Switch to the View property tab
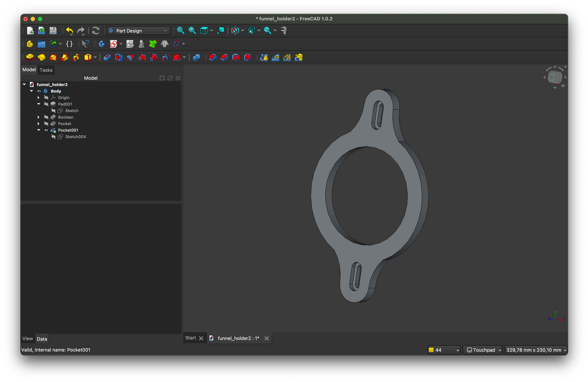Image resolution: width=588 pixels, height=382 pixels. click(x=27, y=339)
